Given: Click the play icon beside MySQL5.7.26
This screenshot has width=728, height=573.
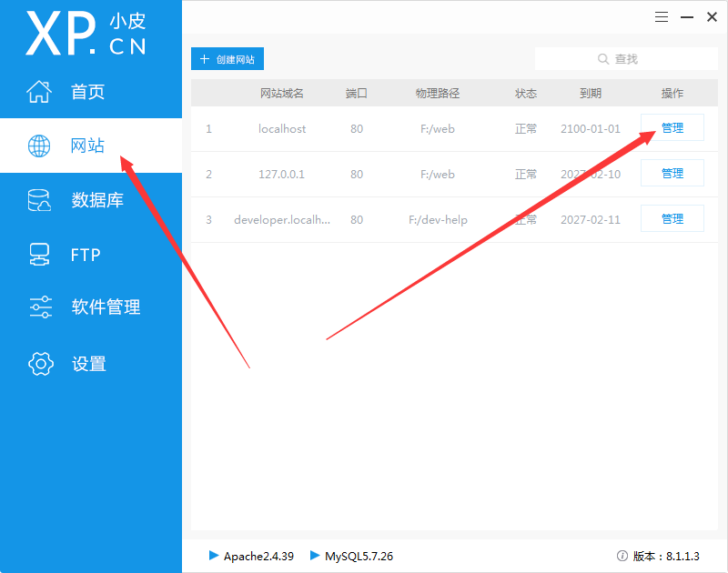Looking at the screenshot, I should [315, 555].
